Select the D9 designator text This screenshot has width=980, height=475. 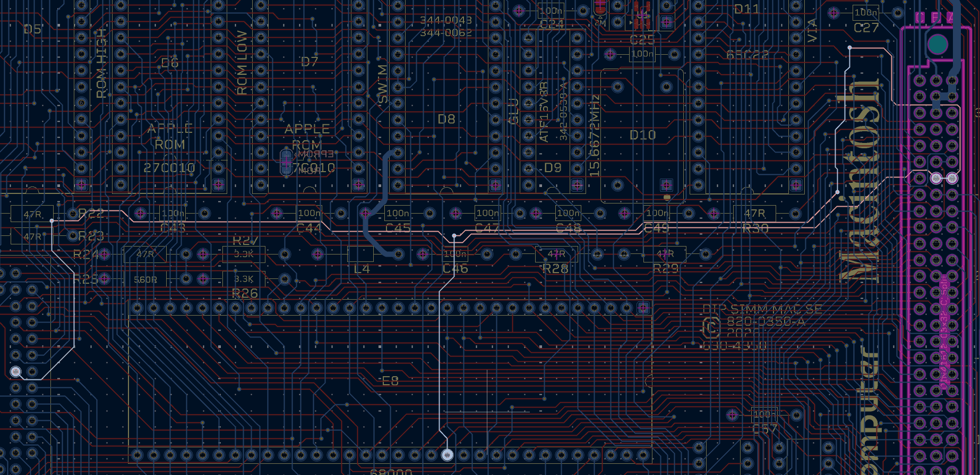[x=553, y=168]
